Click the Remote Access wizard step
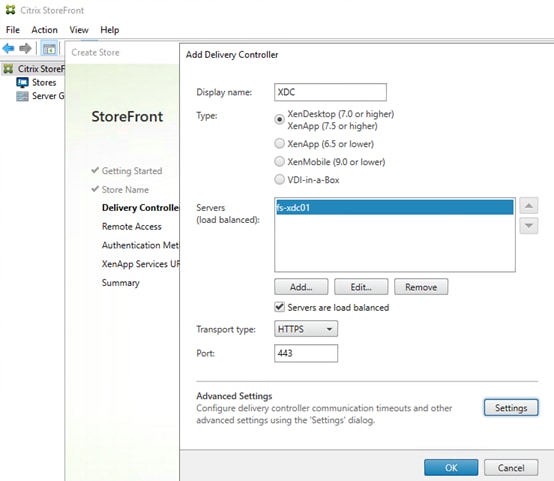 [131, 227]
